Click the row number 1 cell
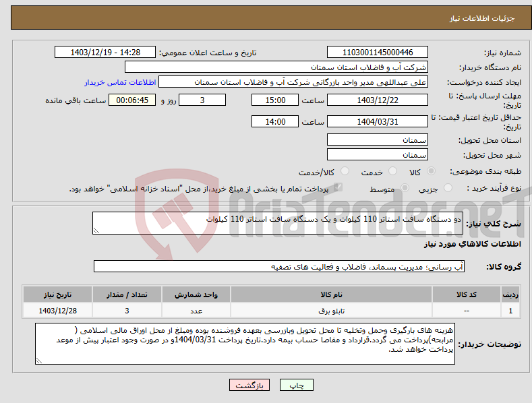Viewport: 532px width, 403px height. tap(510, 311)
